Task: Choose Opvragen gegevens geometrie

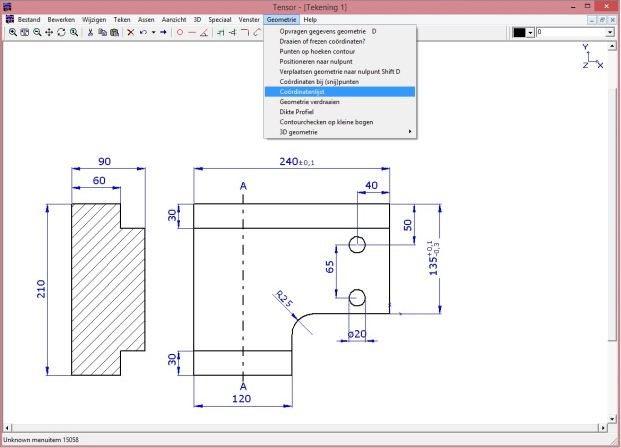Action: [x=340, y=31]
